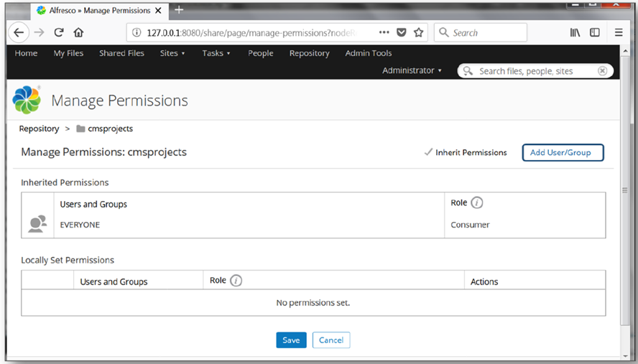Image resolution: width=638 pixels, height=364 pixels.
Task: Open the Pocket save icon
Action: pos(402,32)
